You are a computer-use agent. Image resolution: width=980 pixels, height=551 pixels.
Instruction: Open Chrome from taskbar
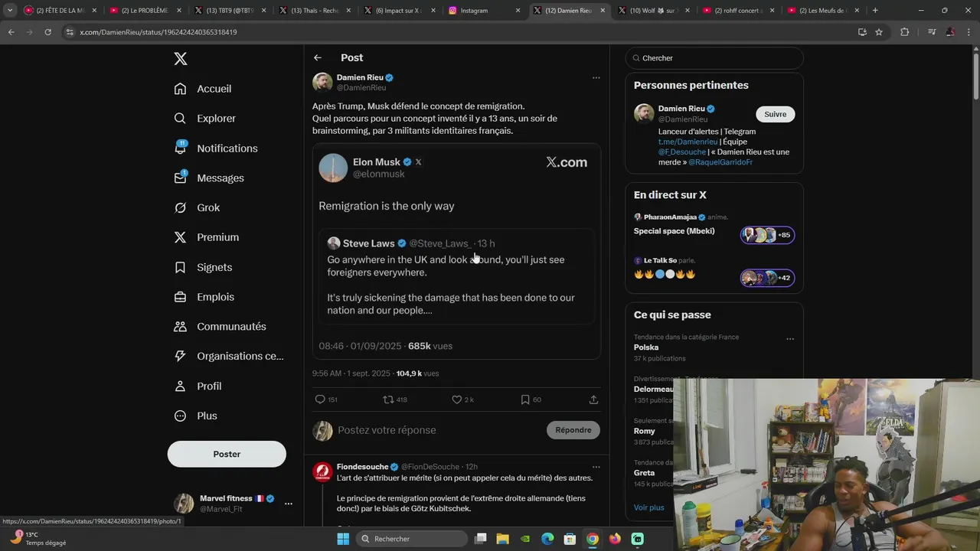point(593,539)
